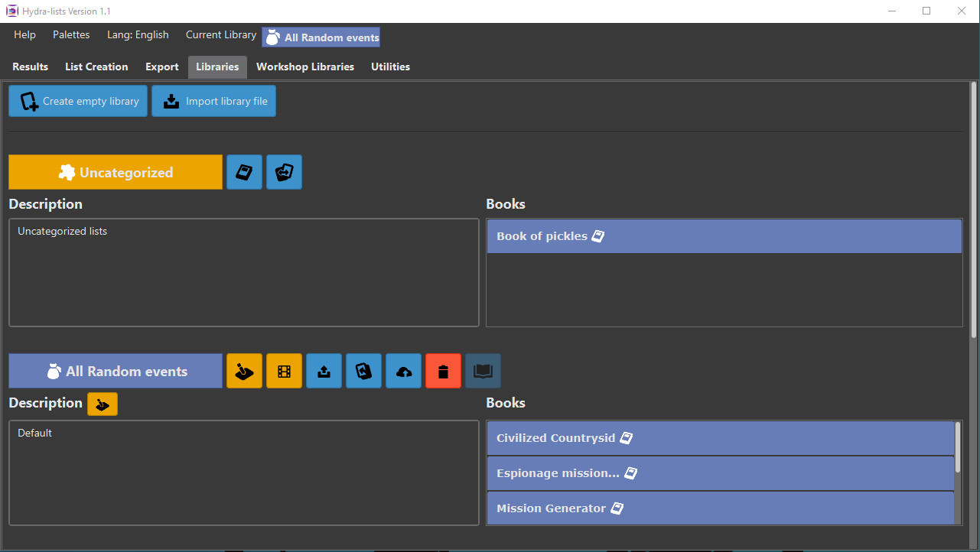
Task: Open the Lang: English language selector
Action: click(138, 34)
